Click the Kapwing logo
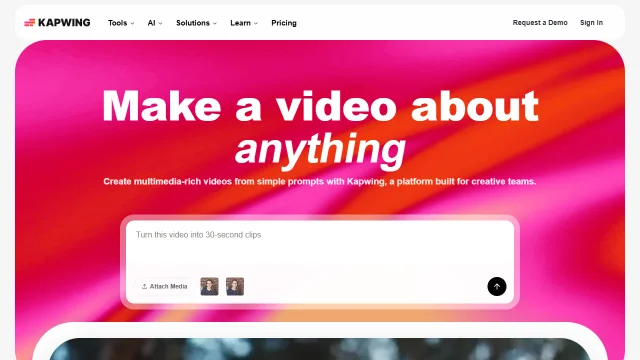640x360 pixels. [x=57, y=22]
